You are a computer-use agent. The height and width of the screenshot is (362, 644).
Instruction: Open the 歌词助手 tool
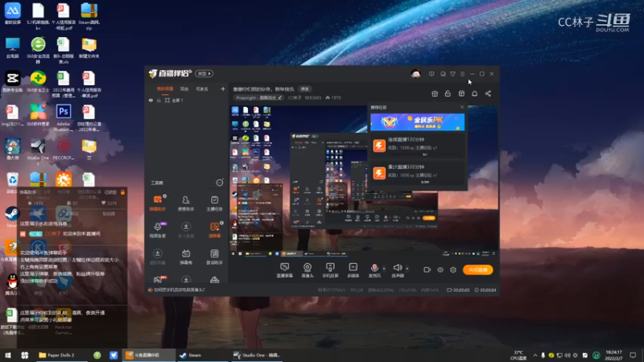(x=214, y=257)
